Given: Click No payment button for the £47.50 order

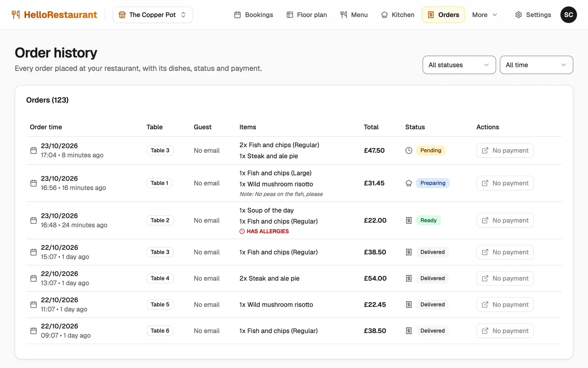Looking at the screenshot, I should tap(505, 151).
